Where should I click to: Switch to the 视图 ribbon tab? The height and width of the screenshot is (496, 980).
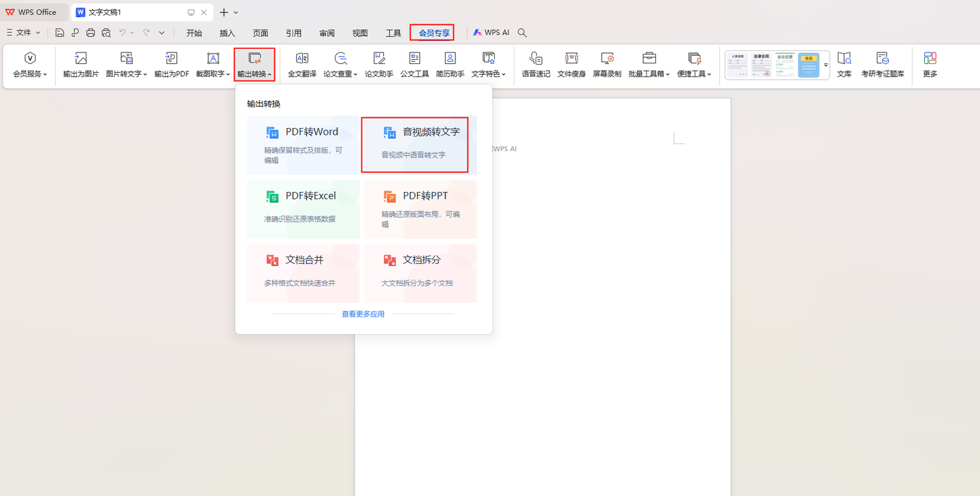(360, 33)
